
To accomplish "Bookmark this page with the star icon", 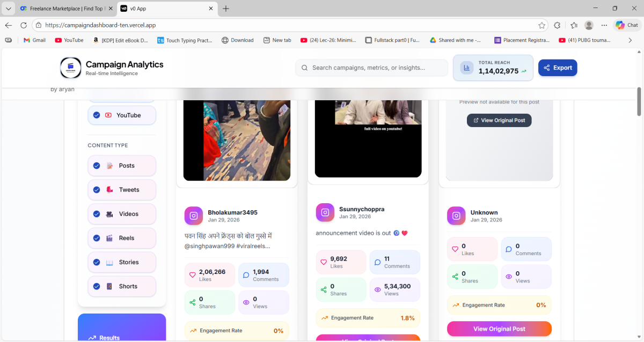I will coord(542,25).
